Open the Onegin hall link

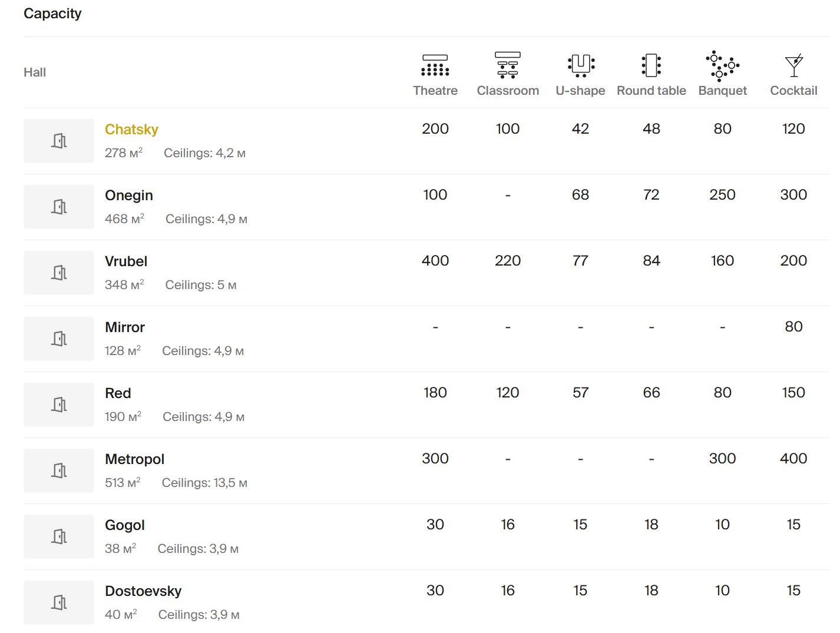[128, 195]
